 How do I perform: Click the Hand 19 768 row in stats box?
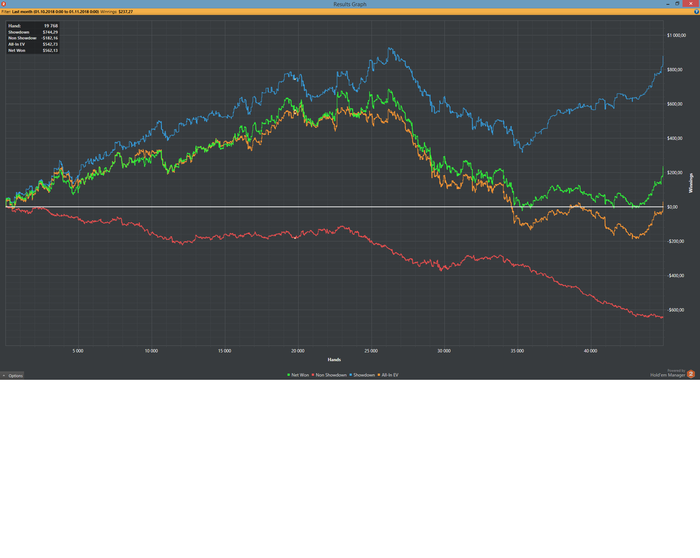point(33,26)
